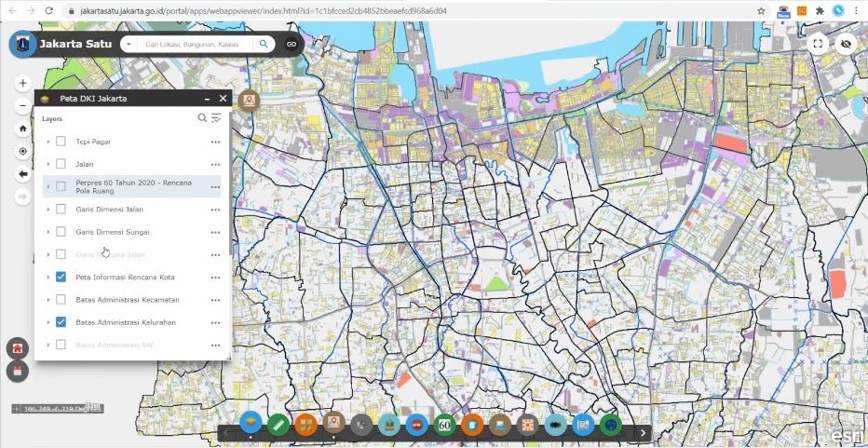This screenshot has width=868, height=448.
Task: Go to next map extent arrow
Action: pos(22,196)
